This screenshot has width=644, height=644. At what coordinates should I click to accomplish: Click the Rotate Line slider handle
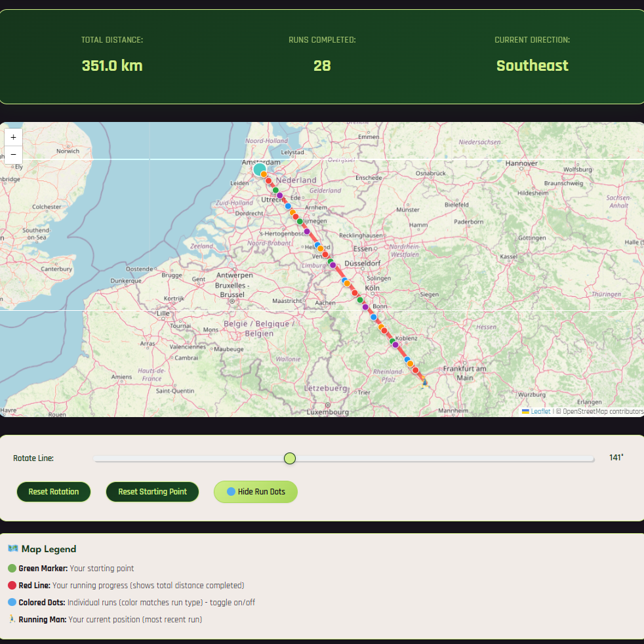tap(290, 458)
